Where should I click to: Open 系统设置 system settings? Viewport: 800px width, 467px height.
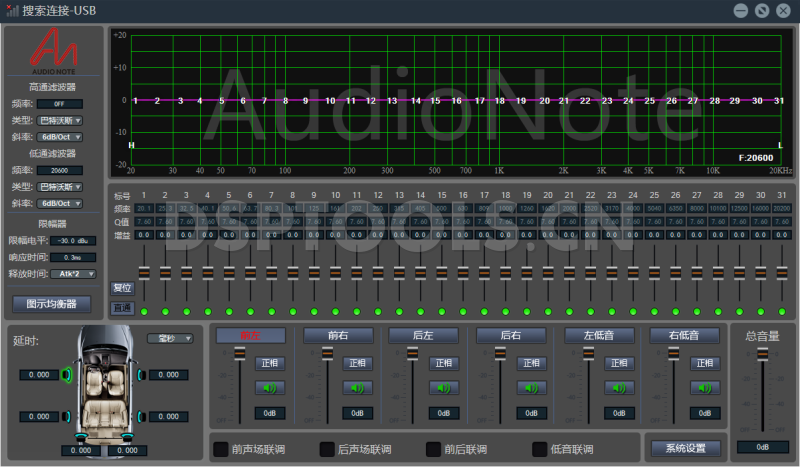(x=685, y=448)
